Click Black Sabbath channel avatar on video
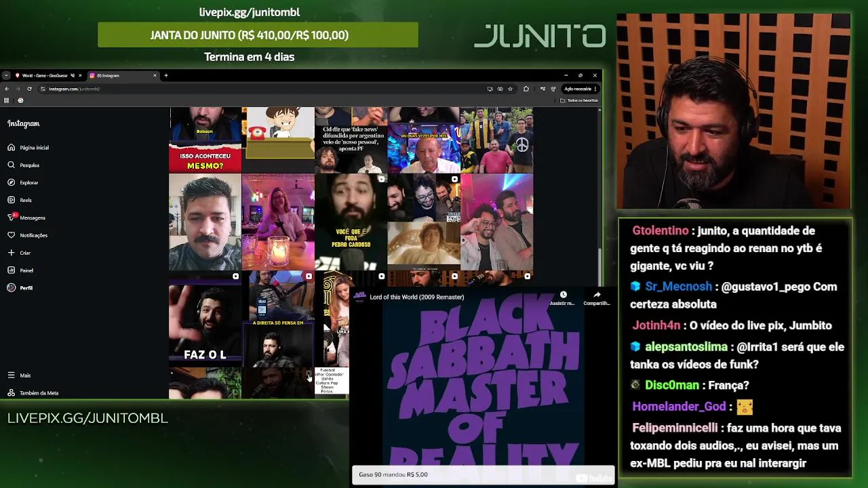 tap(359, 297)
